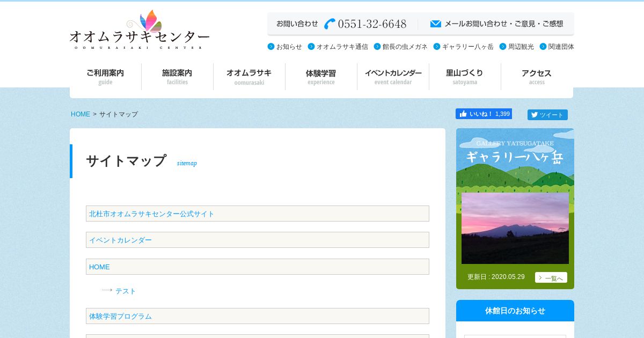
Task: Open the 館長の虫メガネ link
Action: coord(405,47)
